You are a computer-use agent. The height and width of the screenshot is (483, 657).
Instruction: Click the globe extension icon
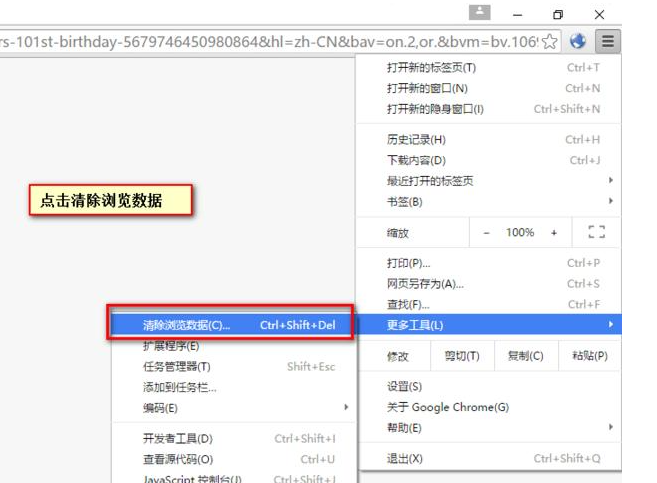(578, 41)
